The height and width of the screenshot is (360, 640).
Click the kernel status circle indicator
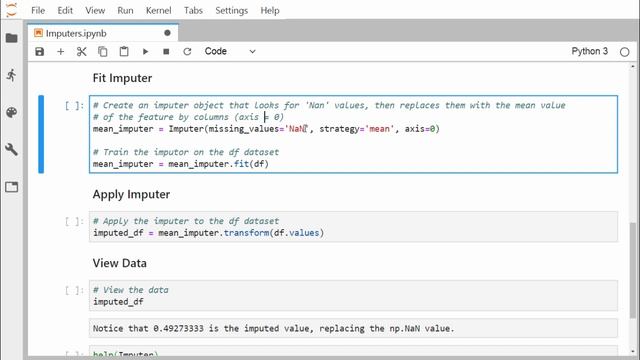click(624, 52)
